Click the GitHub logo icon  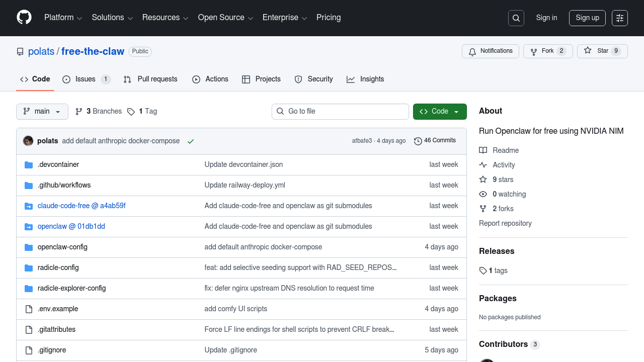pos(24,18)
